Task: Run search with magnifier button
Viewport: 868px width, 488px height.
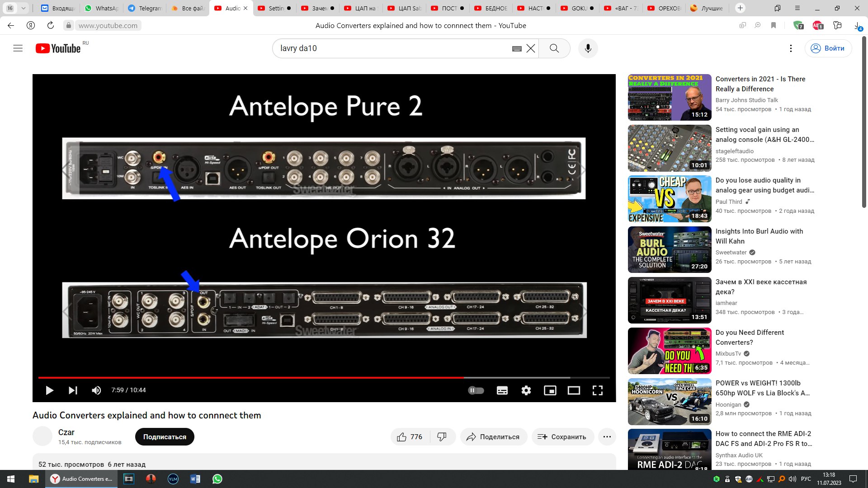Action: coord(554,48)
